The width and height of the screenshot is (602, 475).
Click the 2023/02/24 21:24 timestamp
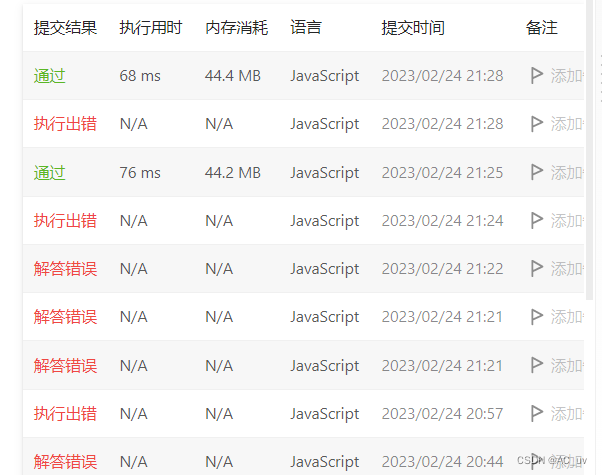[442, 220]
